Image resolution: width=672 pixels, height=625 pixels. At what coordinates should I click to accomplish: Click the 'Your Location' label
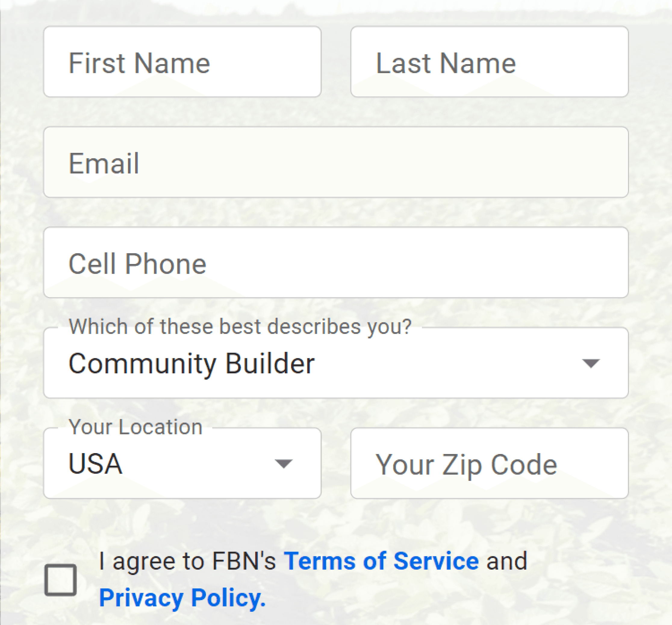point(135,427)
